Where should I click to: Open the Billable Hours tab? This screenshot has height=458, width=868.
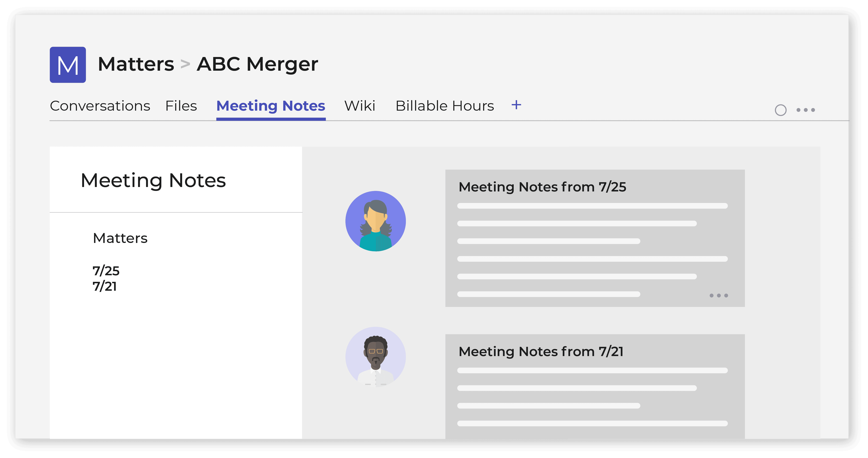click(445, 106)
